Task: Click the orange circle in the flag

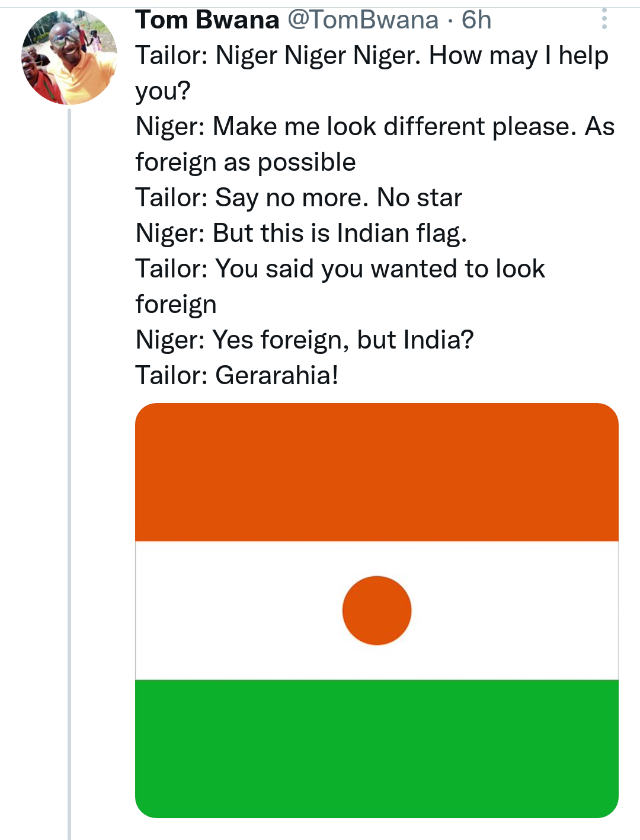Action: click(377, 610)
